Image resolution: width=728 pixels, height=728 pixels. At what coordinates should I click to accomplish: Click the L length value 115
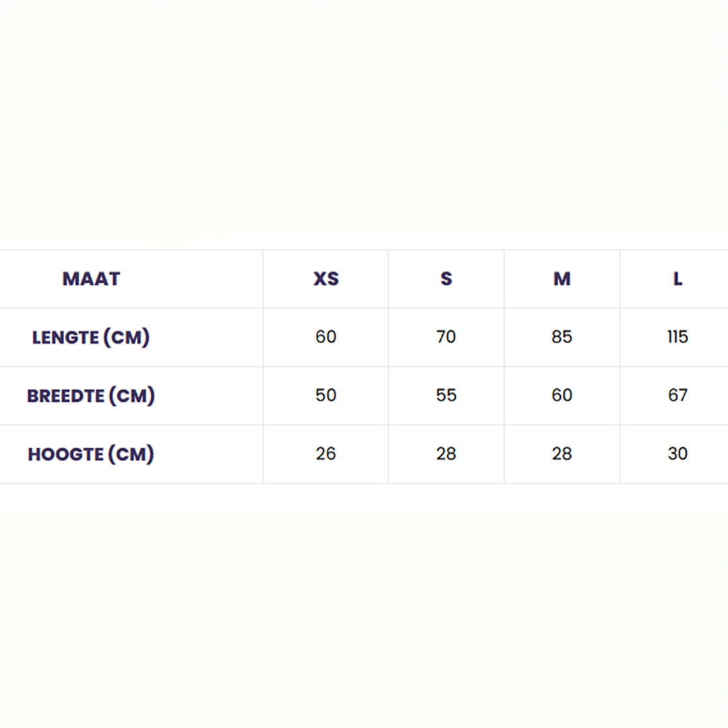point(677,337)
